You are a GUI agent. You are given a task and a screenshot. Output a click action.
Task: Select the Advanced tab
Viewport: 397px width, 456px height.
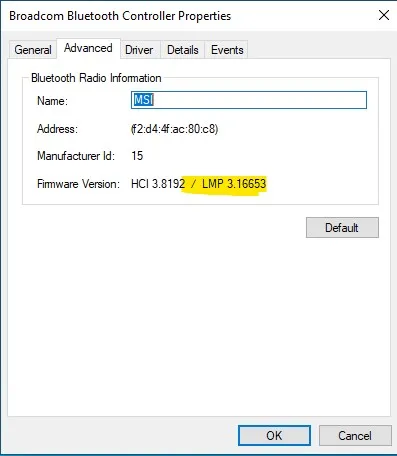point(88,48)
